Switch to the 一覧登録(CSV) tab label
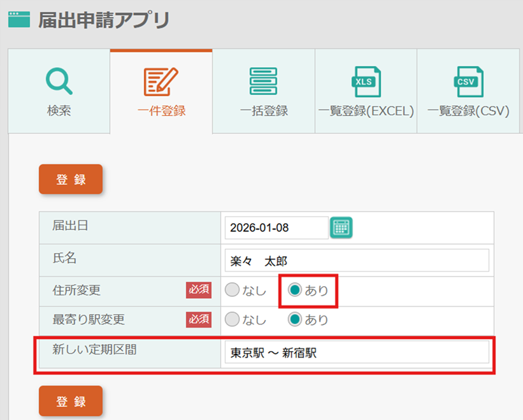 tap(468, 111)
